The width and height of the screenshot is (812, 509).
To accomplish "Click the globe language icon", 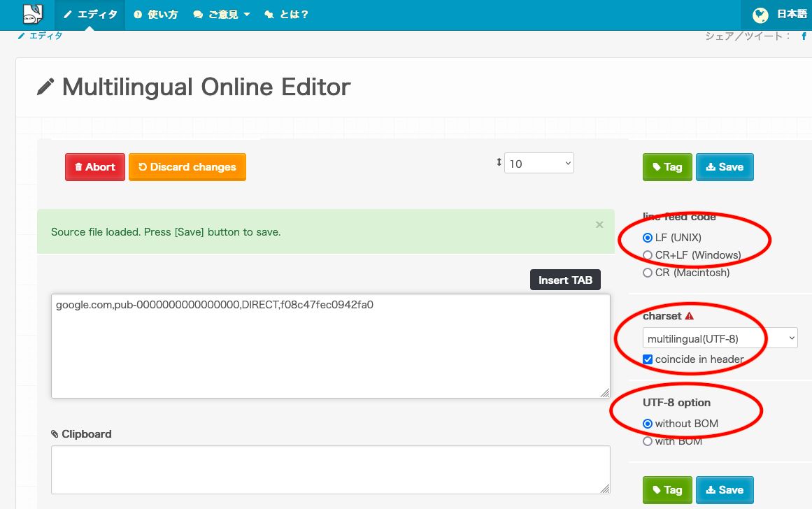I will tap(760, 15).
